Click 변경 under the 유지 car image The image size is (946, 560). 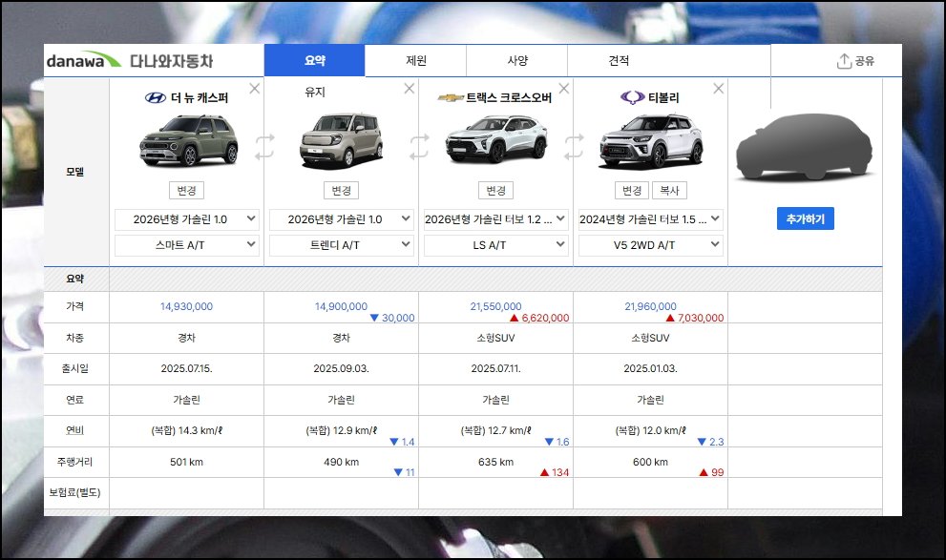pos(341,191)
